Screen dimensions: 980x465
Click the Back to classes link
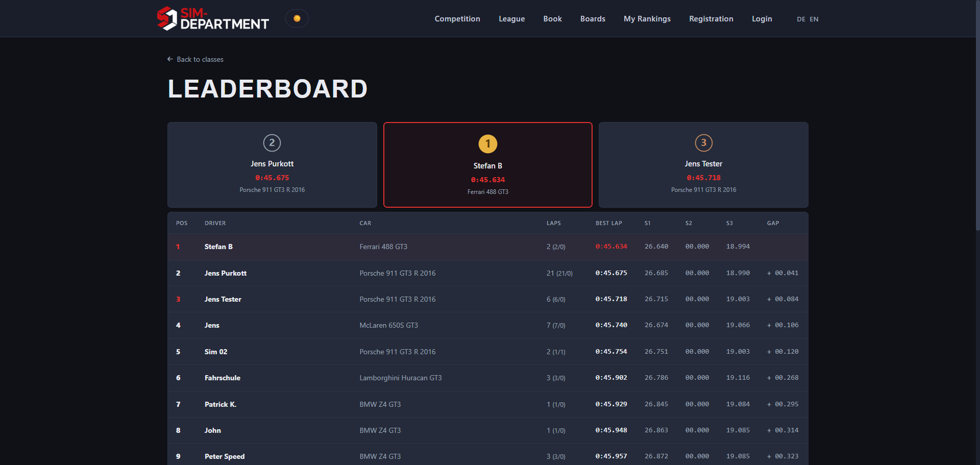(195, 59)
